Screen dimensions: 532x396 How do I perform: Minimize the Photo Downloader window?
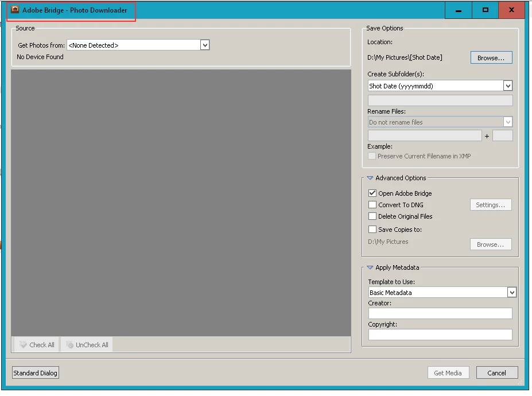(459, 10)
